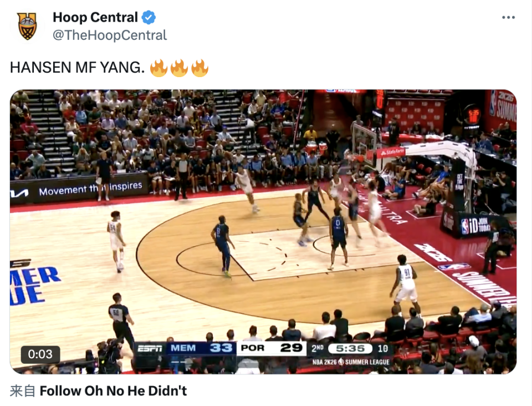Click the Hoop Central display name
The width and height of the screenshot is (532, 406).
click(x=95, y=17)
